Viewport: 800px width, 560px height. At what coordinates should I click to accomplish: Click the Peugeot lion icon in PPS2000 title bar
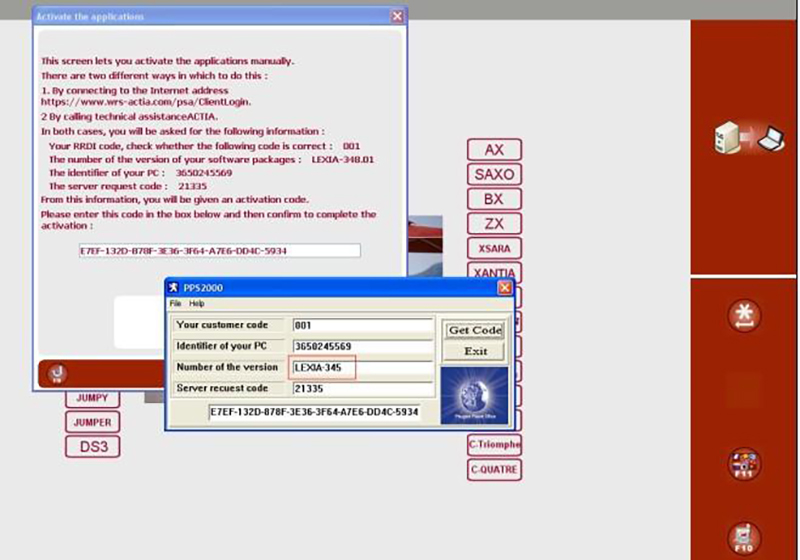[174, 288]
